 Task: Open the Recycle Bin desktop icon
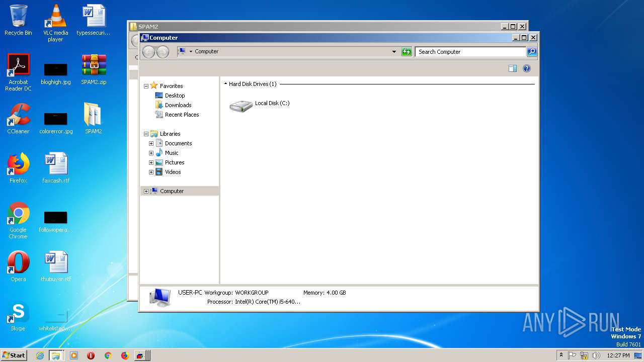tap(18, 20)
